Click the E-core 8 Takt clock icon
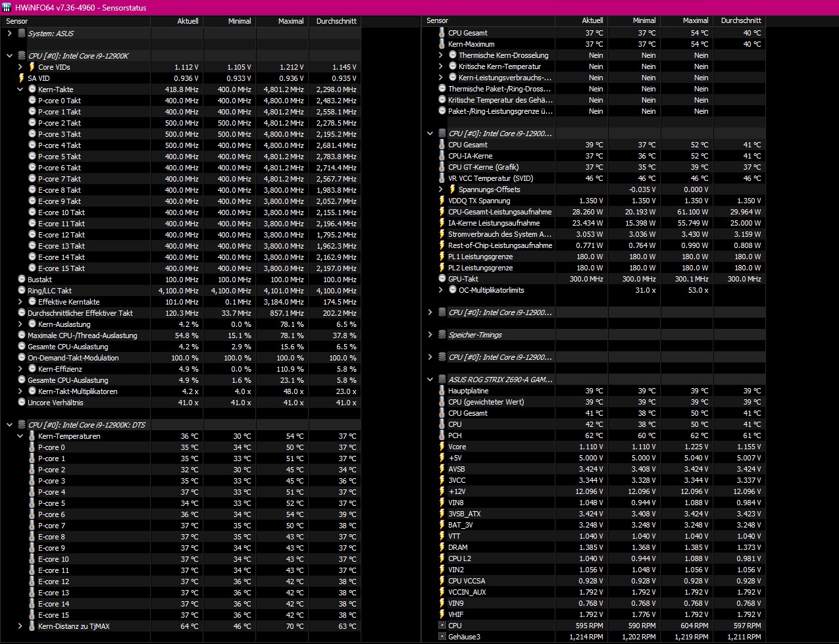Image resolution: width=839 pixels, height=644 pixels. (x=32, y=190)
